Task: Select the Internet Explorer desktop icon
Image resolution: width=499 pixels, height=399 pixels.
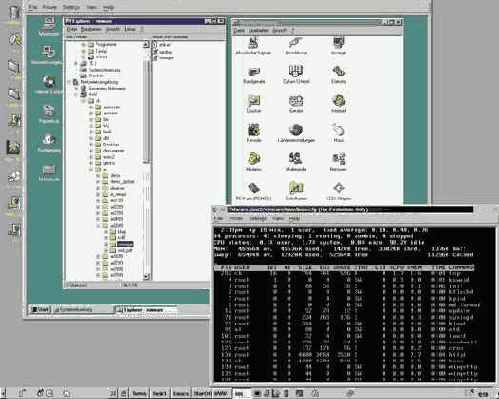Action: (49, 85)
